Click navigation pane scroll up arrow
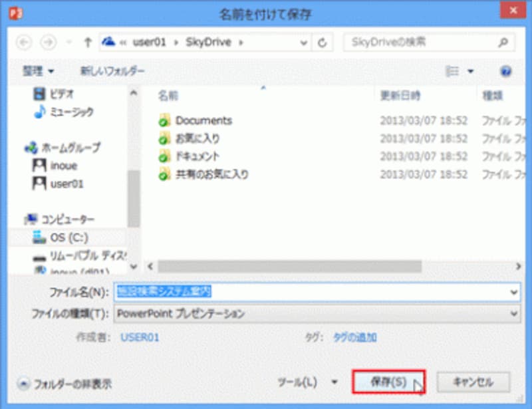The image size is (532, 409). coord(134,92)
